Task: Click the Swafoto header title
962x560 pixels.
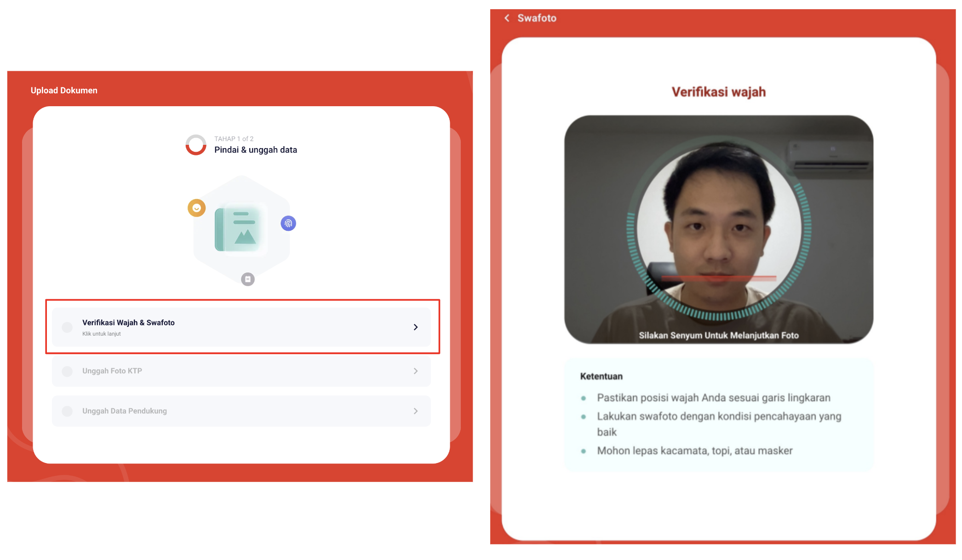Action: (x=537, y=18)
